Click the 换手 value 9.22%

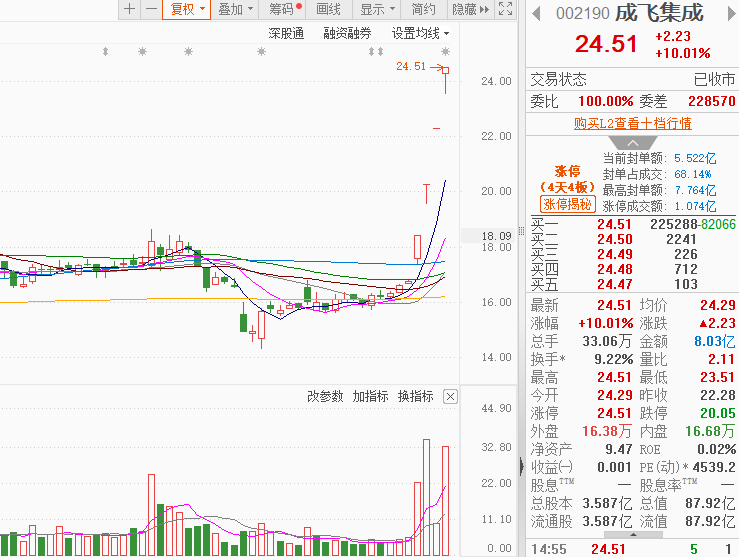click(614, 360)
